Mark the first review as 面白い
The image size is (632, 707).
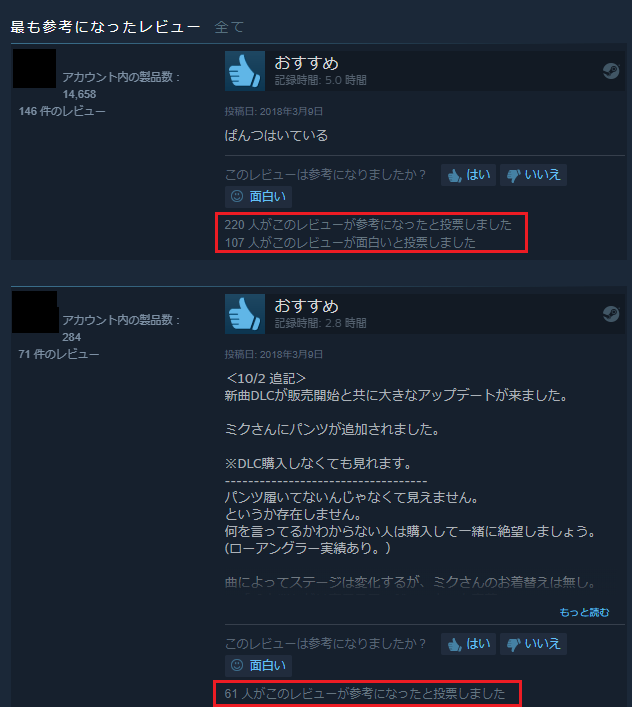(x=258, y=197)
